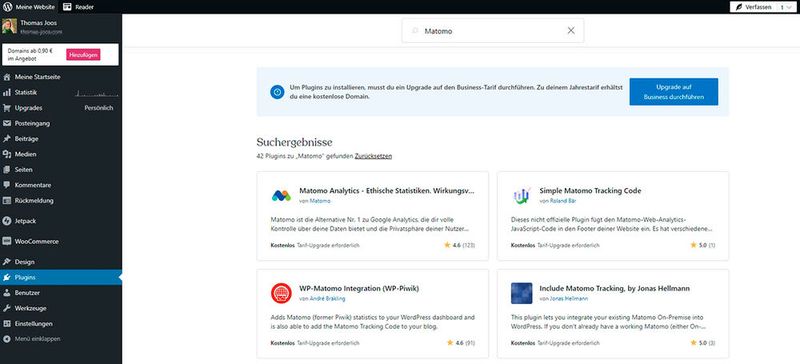Open WP-Matomo Integration (WP-Piwik) plugin title
800x364 pixels.
(359, 288)
